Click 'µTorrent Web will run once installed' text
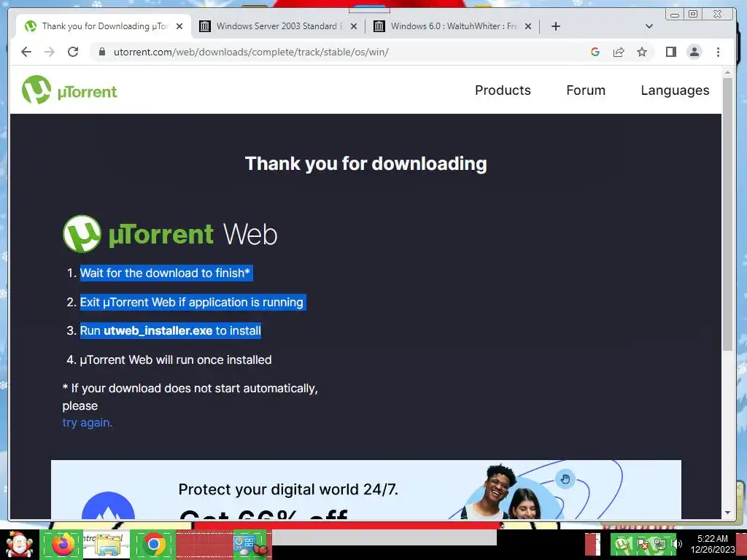 tap(175, 359)
